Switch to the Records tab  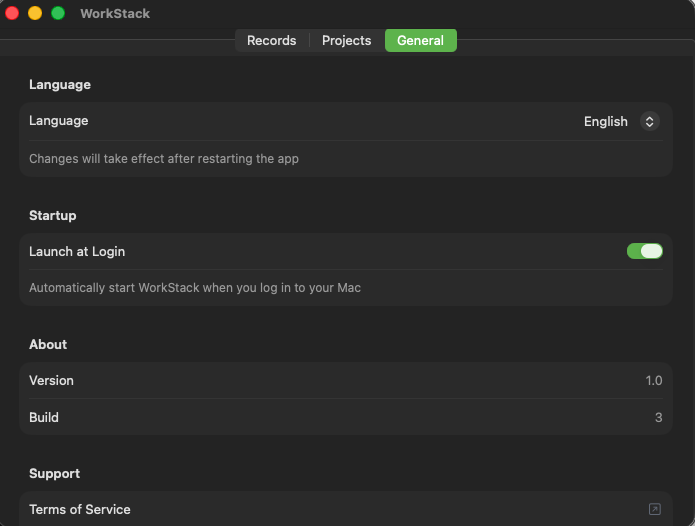[271, 40]
